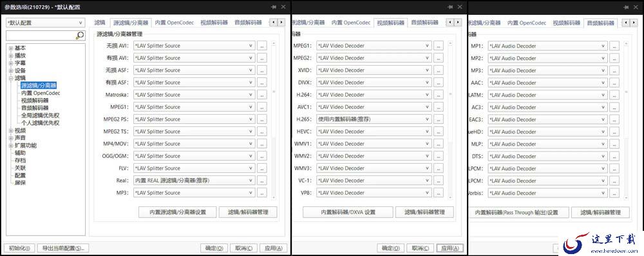Click the vertical scrollbar of the video decoder list
The width and height of the screenshot is (644, 256).
tap(450, 119)
